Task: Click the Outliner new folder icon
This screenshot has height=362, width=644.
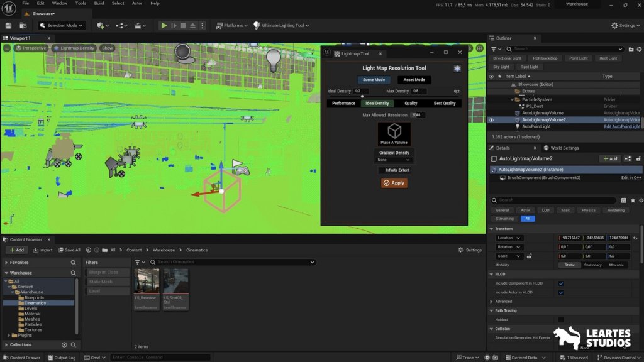Action: pyautogui.click(x=631, y=49)
